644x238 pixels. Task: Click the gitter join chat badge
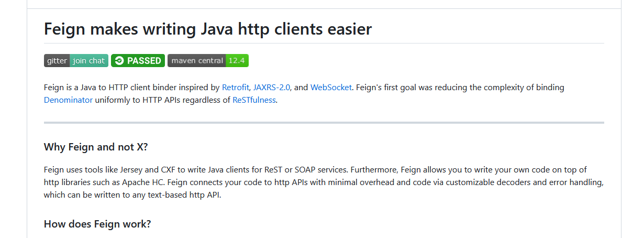tap(76, 61)
